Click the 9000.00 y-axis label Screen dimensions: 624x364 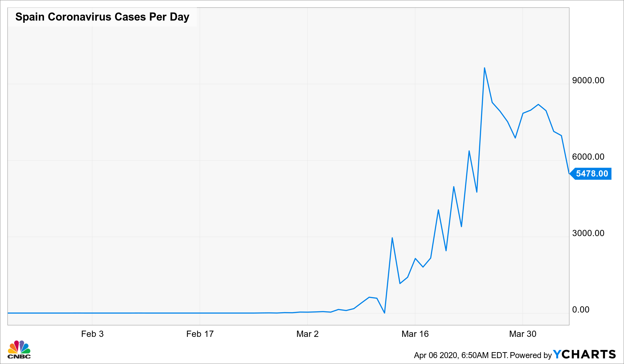click(x=588, y=80)
